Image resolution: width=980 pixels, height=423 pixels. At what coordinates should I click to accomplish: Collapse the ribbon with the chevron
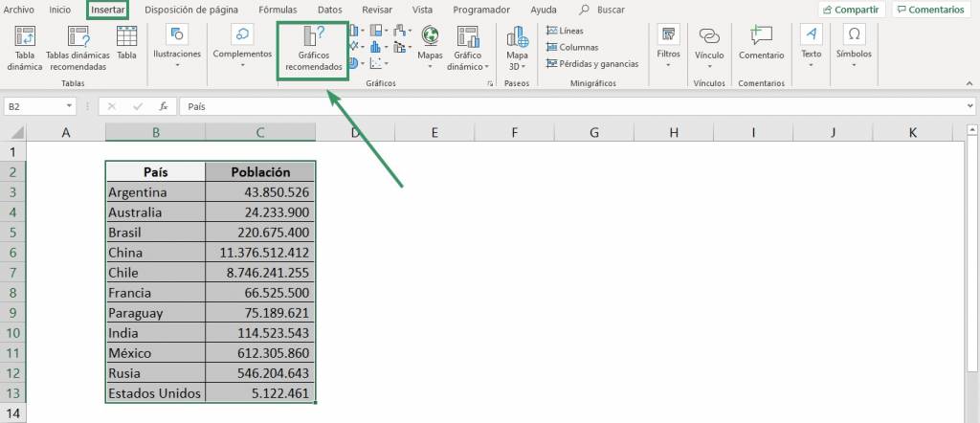point(969,83)
